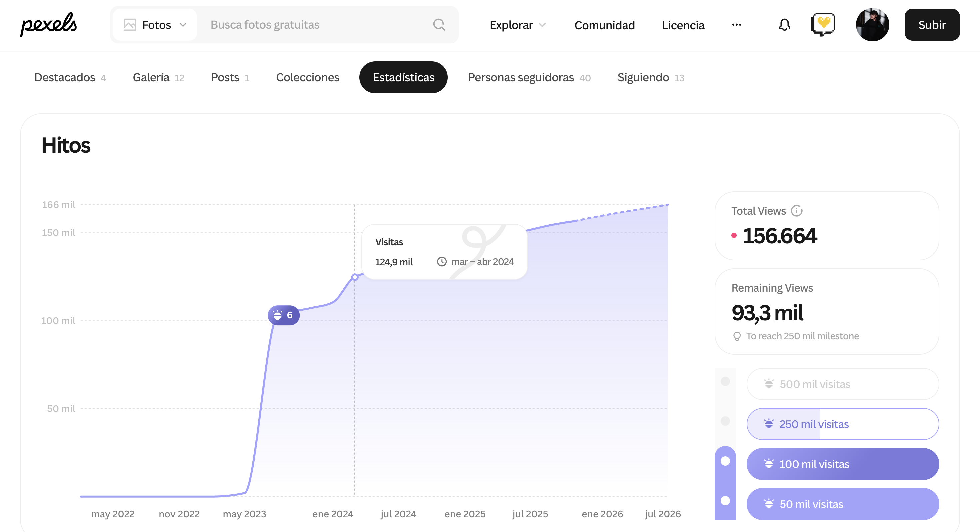Image resolution: width=980 pixels, height=532 pixels.
Task: Click the Pexels logo
Action: [48, 25]
